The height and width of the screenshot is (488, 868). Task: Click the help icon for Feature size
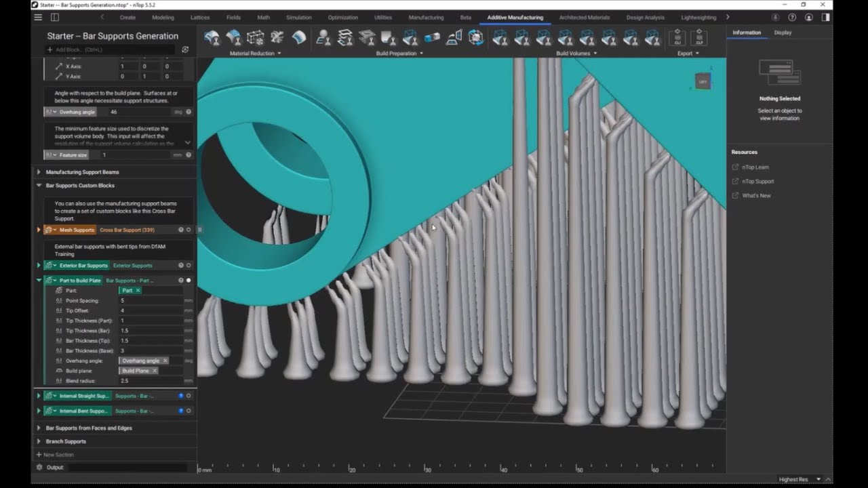pos(189,155)
